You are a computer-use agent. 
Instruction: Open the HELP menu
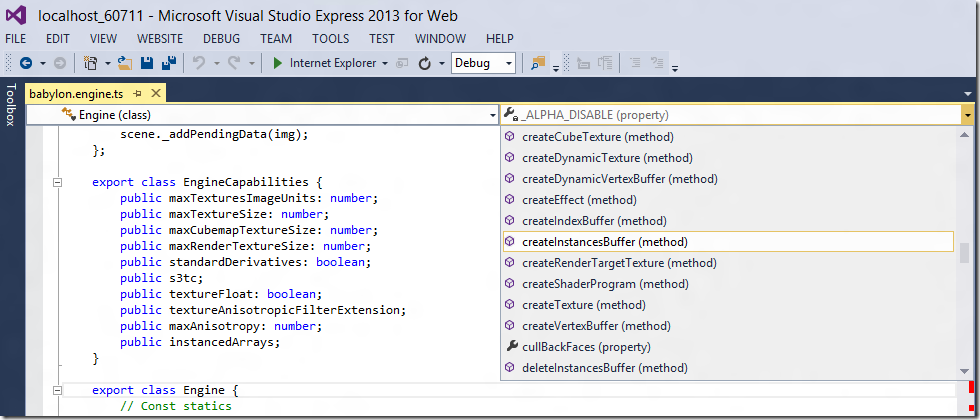pos(499,39)
